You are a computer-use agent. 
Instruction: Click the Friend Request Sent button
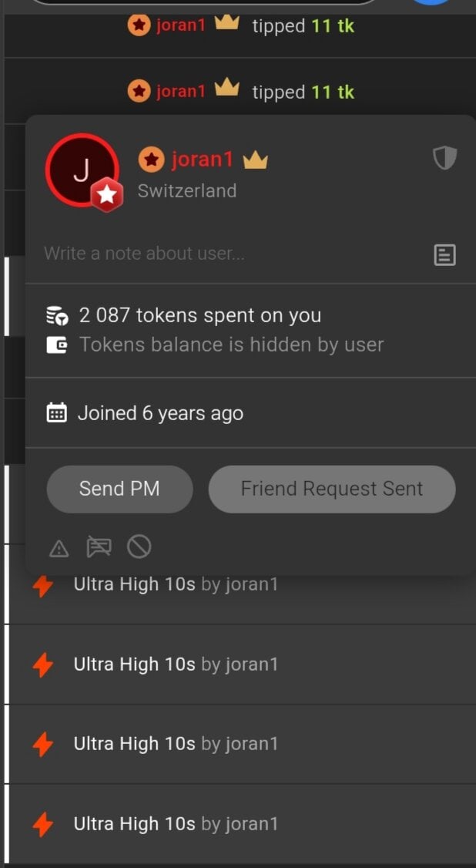pyautogui.click(x=332, y=489)
